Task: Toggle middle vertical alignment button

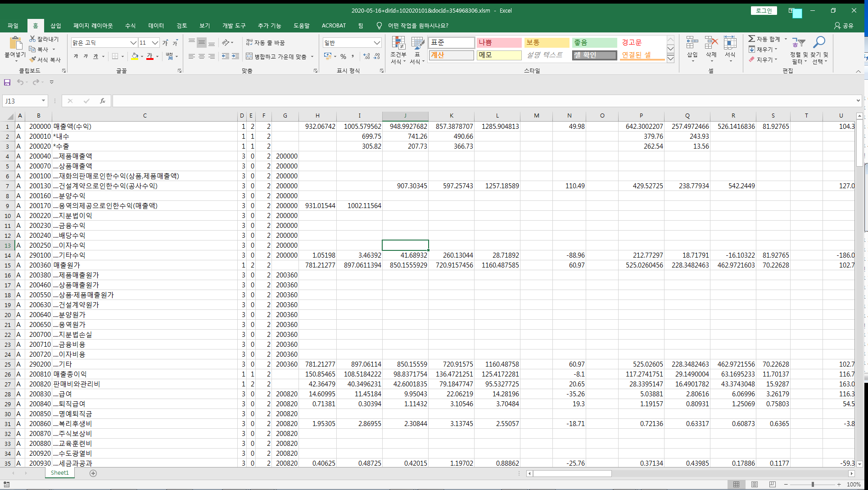Action: tap(202, 42)
